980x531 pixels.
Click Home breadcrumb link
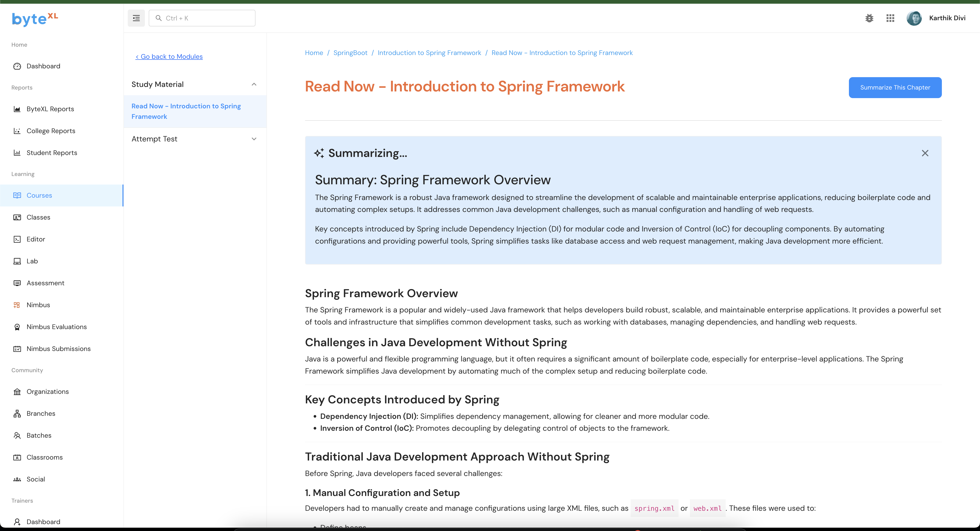(314, 53)
